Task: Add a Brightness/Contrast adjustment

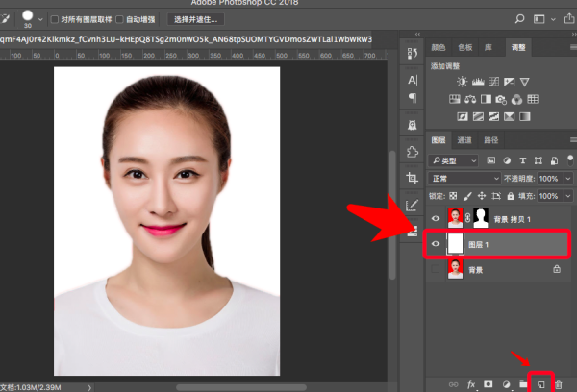Action: coord(462,82)
